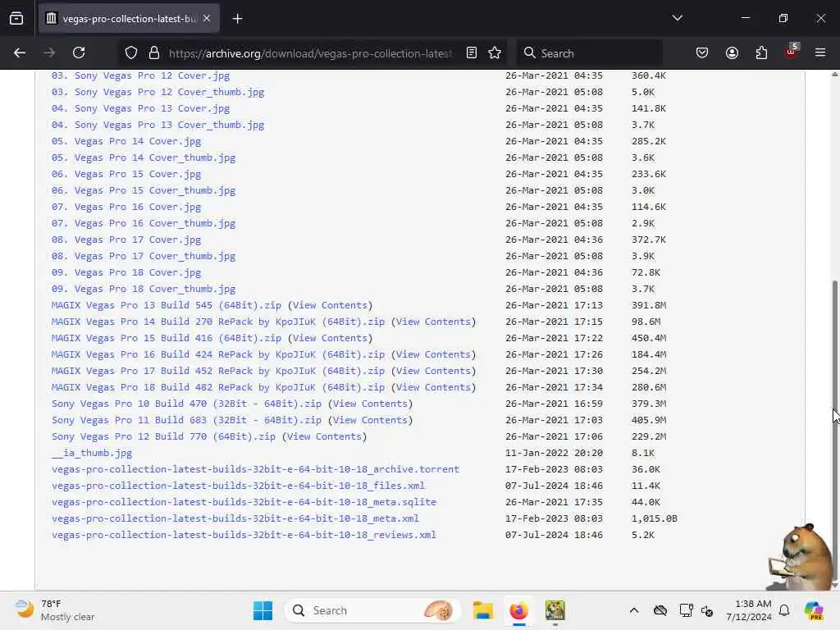Open 03. Sony Vegas Pro 12 Cover.jpg
The width and height of the screenshot is (840, 630).
(x=140, y=75)
